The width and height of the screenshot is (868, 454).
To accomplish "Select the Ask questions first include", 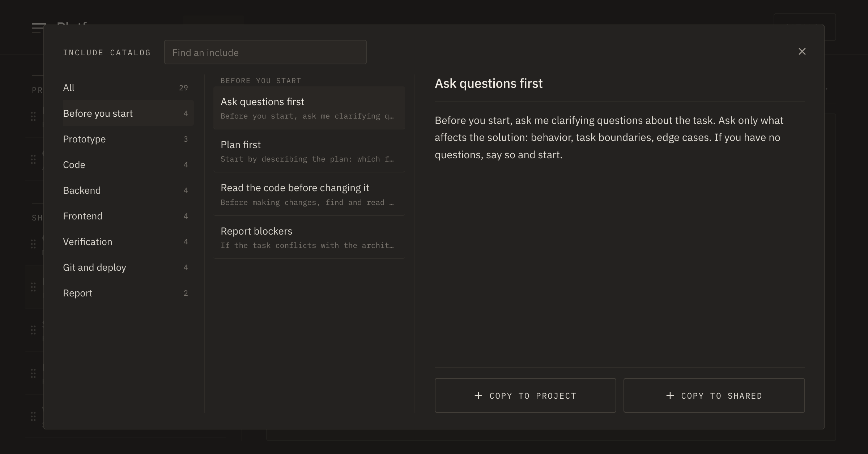I will coord(309,108).
